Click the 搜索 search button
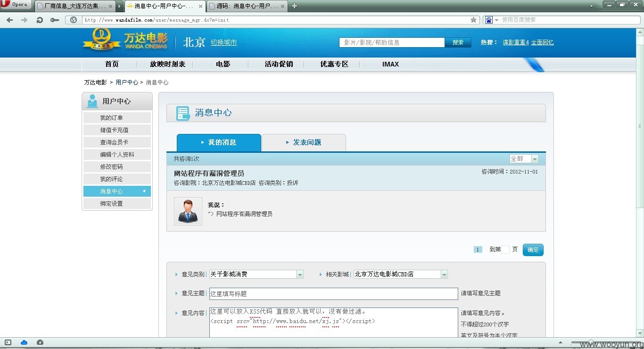The height and width of the screenshot is (349, 644). (458, 42)
